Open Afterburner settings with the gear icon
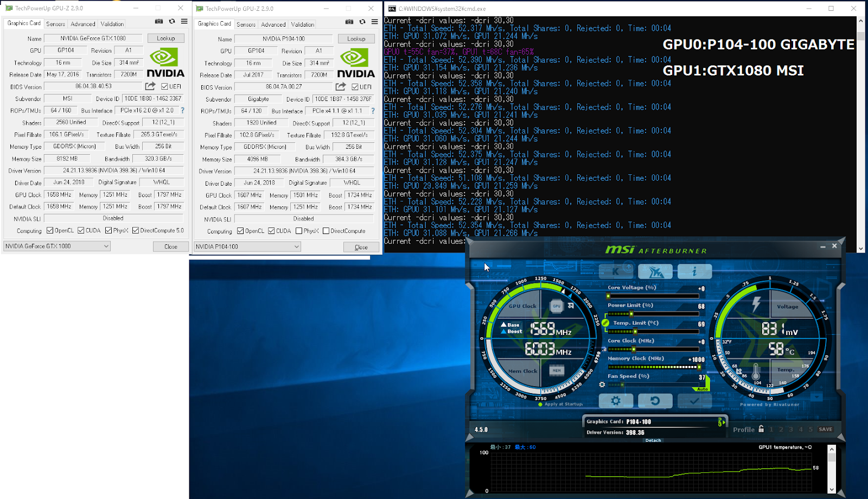Viewport: 868px width, 499px height. [x=616, y=401]
